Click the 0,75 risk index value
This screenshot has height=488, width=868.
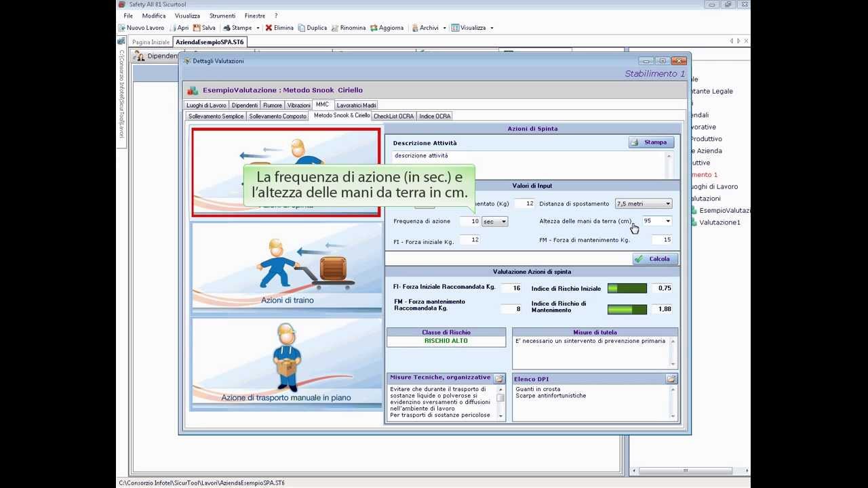(661, 288)
